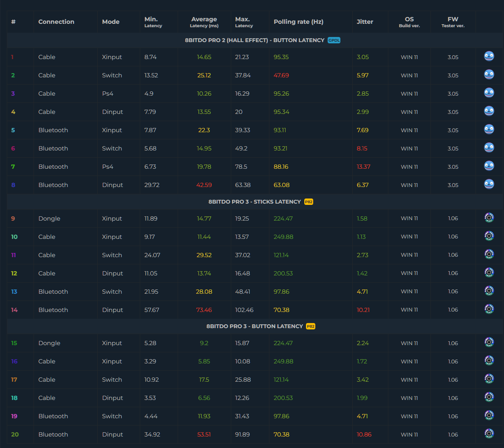Click polling rate 249.88 in row 16
Viewport: 504px width, 448px height.
coord(283,362)
